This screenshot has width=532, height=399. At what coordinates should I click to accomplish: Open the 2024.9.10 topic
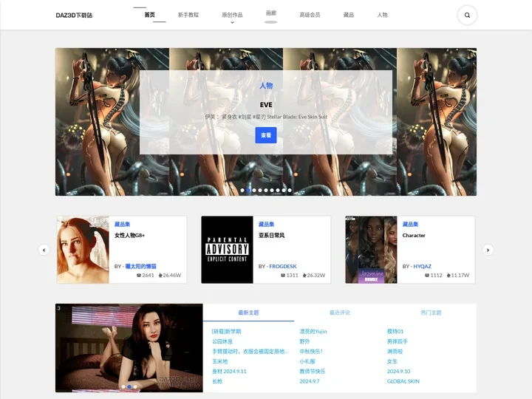(399, 371)
